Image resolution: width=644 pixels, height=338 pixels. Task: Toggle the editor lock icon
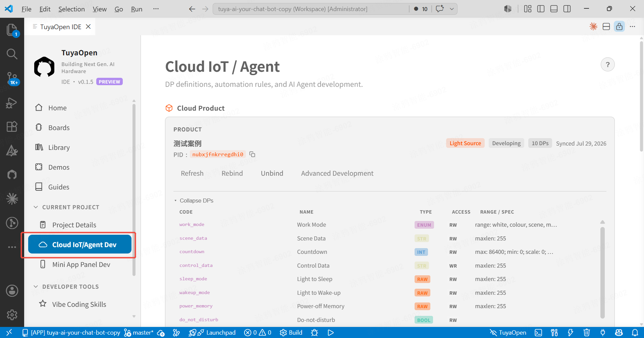(x=619, y=26)
